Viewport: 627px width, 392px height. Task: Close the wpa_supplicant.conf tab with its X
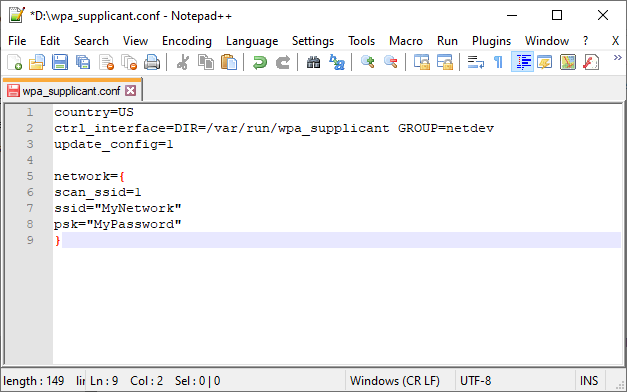click(x=130, y=91)
